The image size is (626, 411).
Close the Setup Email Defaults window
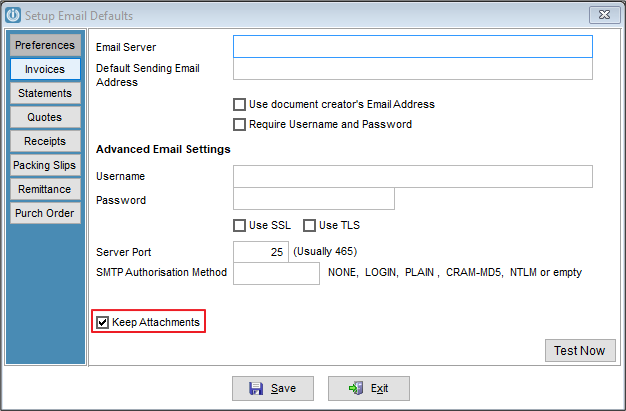pos(604,15)
